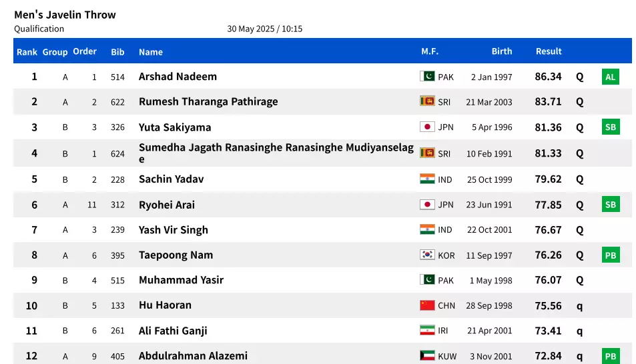Click green PB badge for Taepoong Nam
Image resolution: width=636 pixels, height=364 pixels.
(610, 255)
